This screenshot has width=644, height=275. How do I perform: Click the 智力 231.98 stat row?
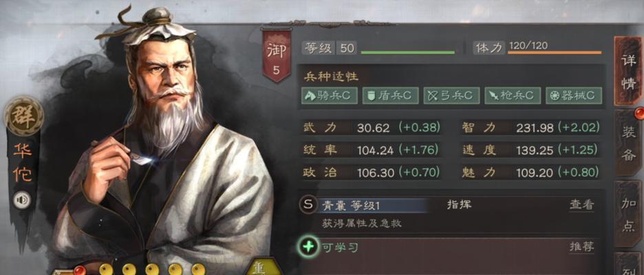click(x=530, y=128)
